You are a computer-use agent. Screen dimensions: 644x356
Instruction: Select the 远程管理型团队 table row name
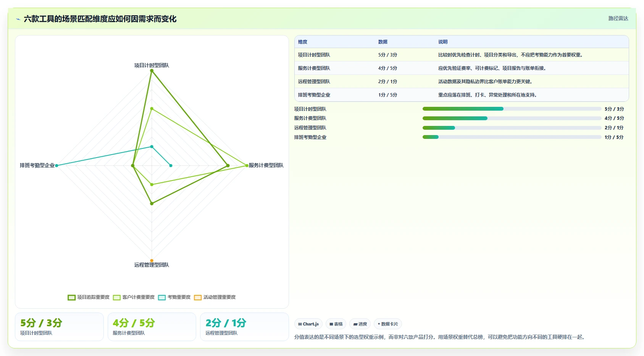point(314,82)
